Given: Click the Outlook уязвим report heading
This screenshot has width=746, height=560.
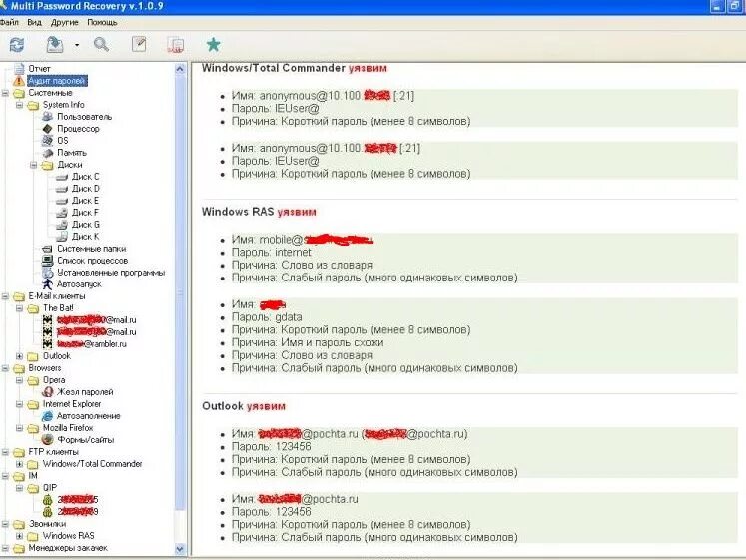Looking at the screenshot, I should [244, 406].
